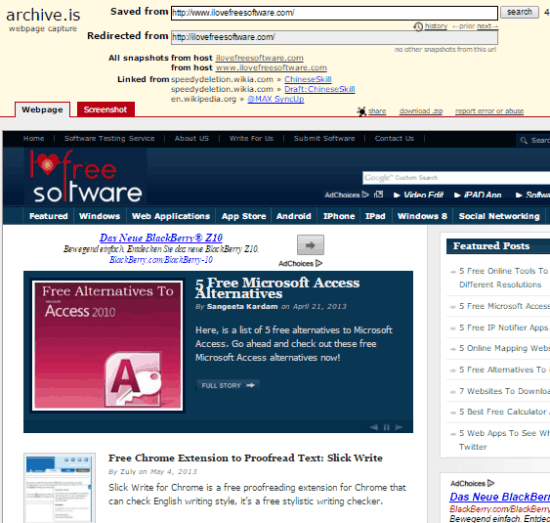
Task: Click the ad arrow button beside BlackBerry ad
Action: pyautogui.click(x=310, y=245)
